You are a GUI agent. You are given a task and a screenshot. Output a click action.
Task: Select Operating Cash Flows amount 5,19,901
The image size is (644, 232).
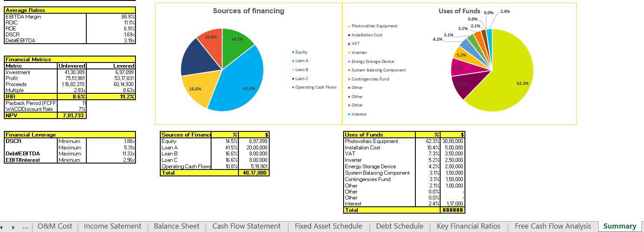click(x=254, y=167)
